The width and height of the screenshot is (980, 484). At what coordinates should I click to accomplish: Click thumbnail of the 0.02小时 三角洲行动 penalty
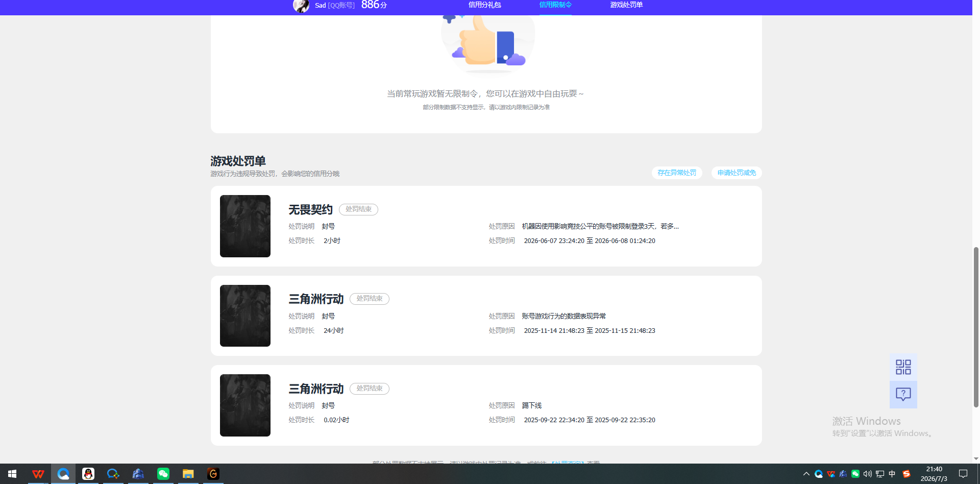pos(245,405)
